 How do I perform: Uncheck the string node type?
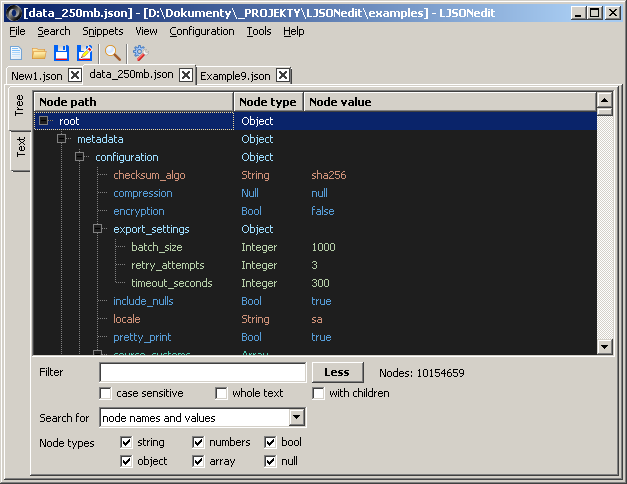coord(126,442)
